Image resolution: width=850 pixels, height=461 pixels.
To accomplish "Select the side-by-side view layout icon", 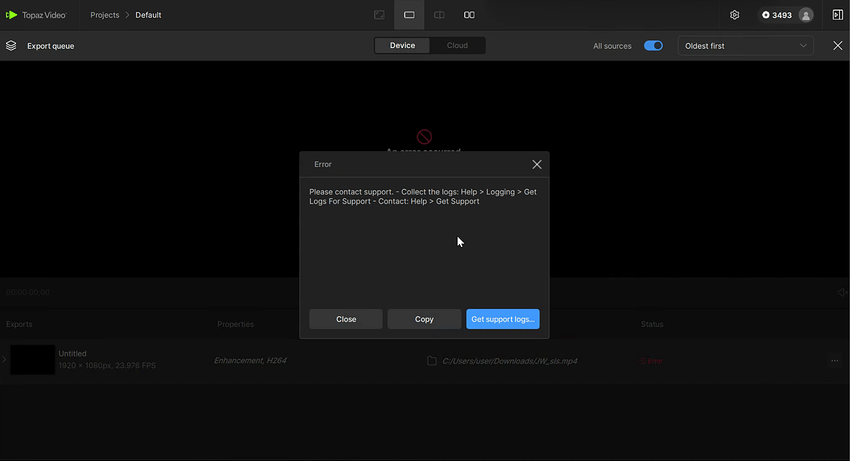I will pyautogui.click(x=469, y=15).
